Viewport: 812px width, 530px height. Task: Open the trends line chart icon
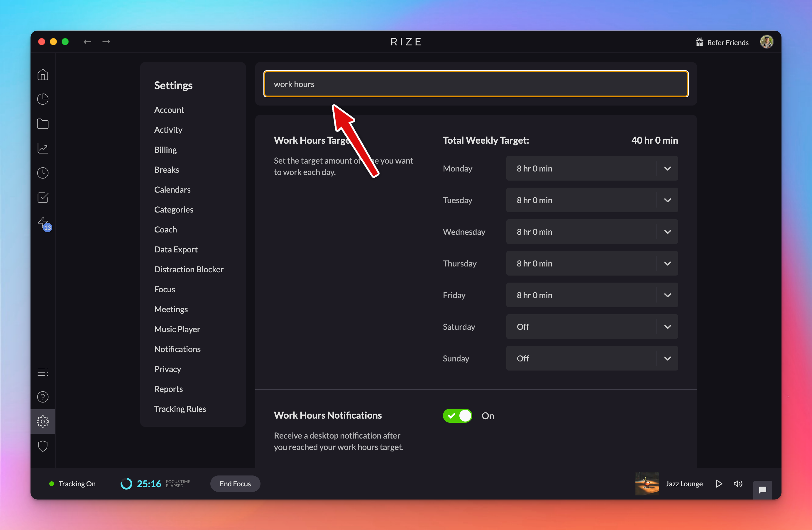tap(43, 148)
